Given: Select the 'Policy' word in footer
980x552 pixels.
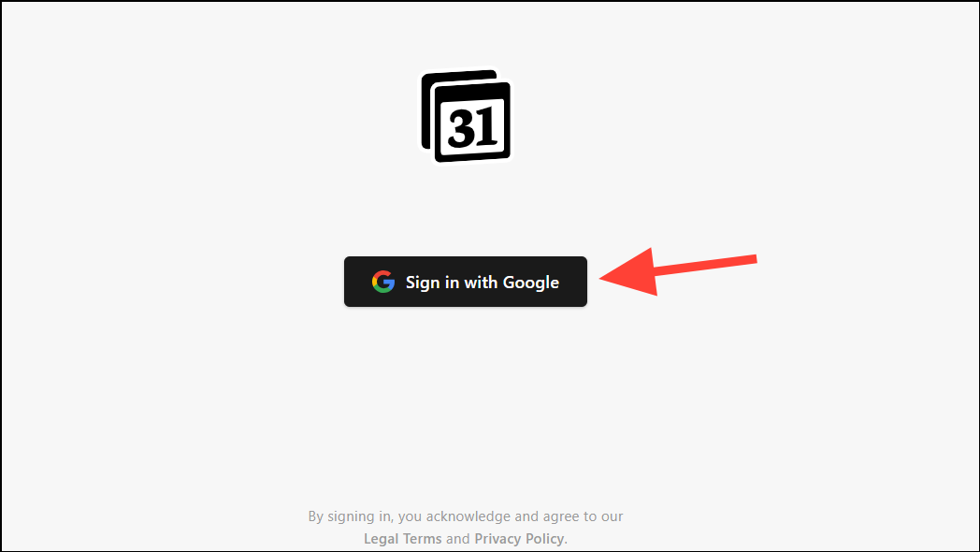Looking at the screenshot, I should 543,538.
